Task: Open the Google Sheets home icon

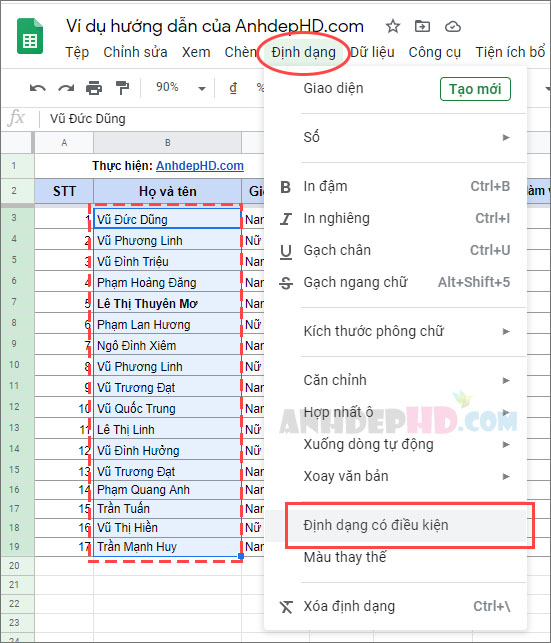Action: (x=30, y=36)
